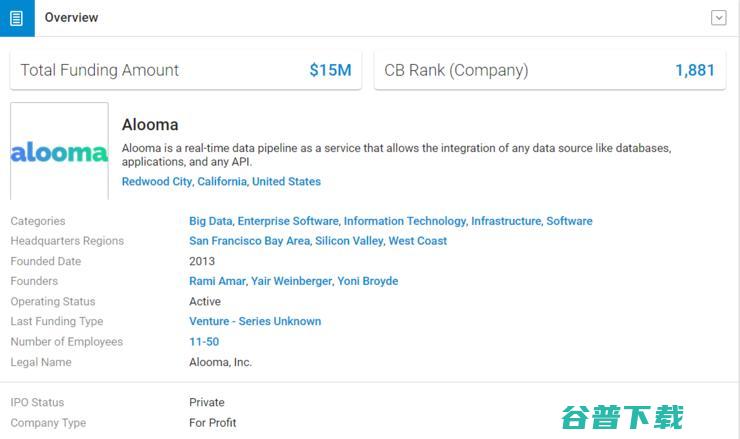Open the $15M total funding amount
740x439 pixels.
point(330,70)
